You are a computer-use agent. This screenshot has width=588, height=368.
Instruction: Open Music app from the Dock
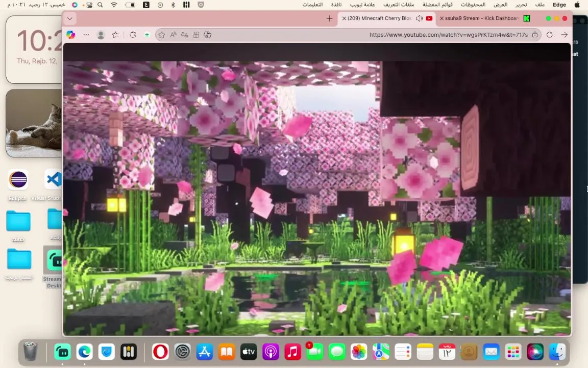coord(293,352)
